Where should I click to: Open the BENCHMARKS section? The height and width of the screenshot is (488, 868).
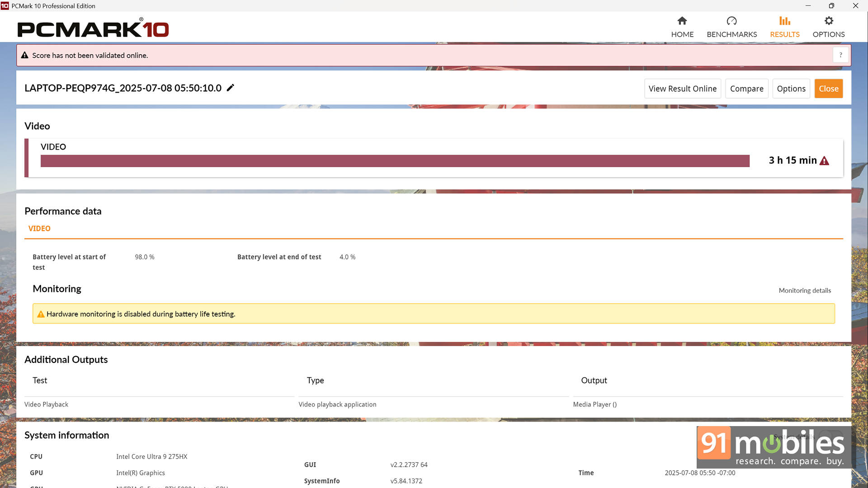pos(731,27)
